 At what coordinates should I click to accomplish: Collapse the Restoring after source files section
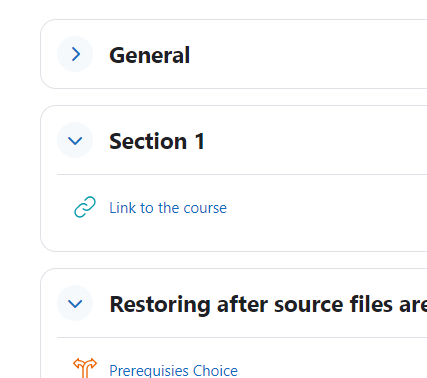pos(75,303)
